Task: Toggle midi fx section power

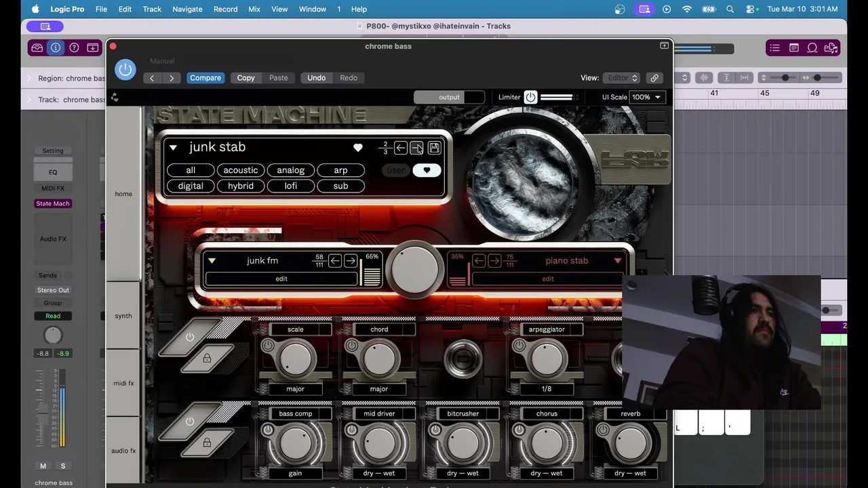Action: point(191,337)
